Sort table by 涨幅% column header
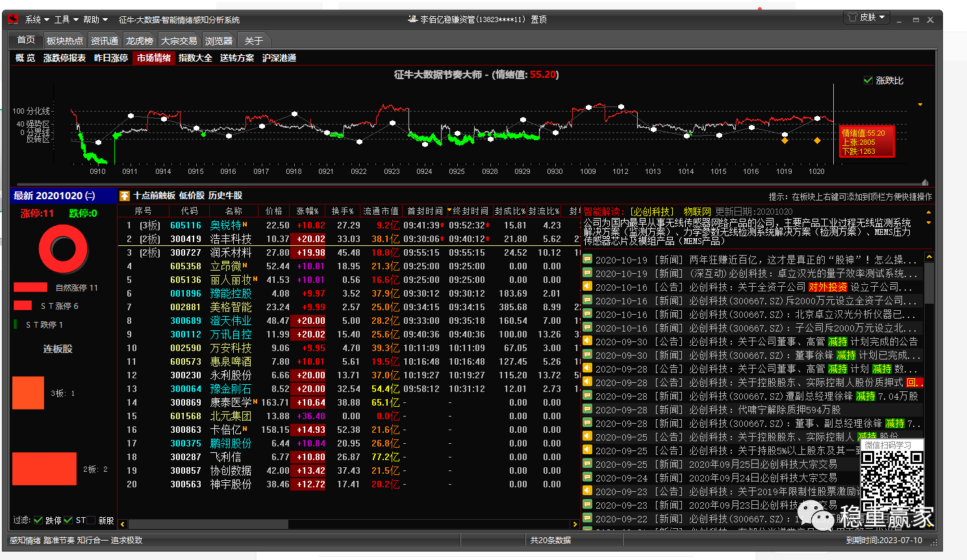The height and width of the screenshot is (560, 967). pos(307,211)
